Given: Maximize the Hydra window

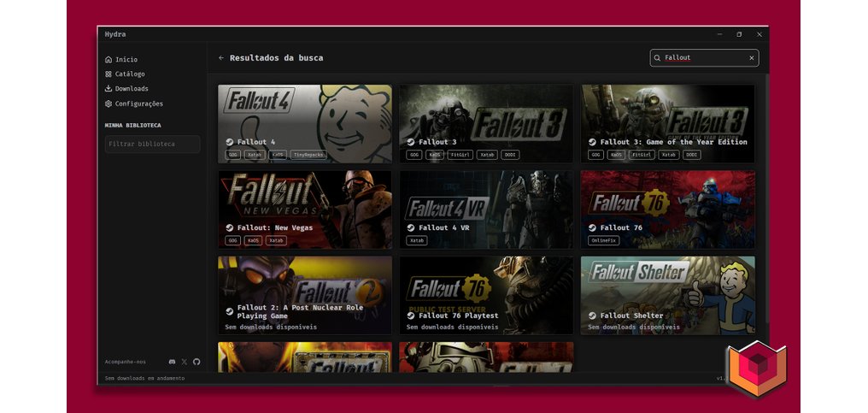Looking at the screenshot, I should 739,34.
